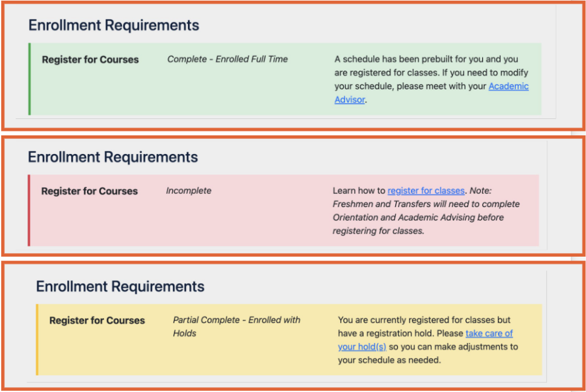Click the "schedule has been prebuilt" description text
This screenshot has height=392, width=586.
click(x=426, y=59)
